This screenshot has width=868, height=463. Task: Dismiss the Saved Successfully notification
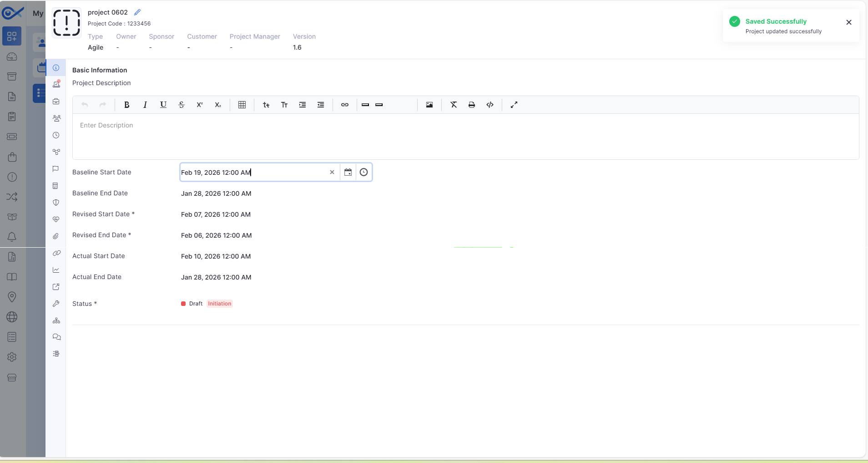coord(849,22)
